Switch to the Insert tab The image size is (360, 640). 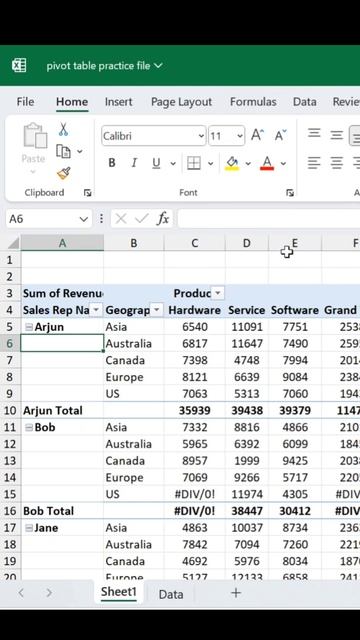[x=118, y=102]
